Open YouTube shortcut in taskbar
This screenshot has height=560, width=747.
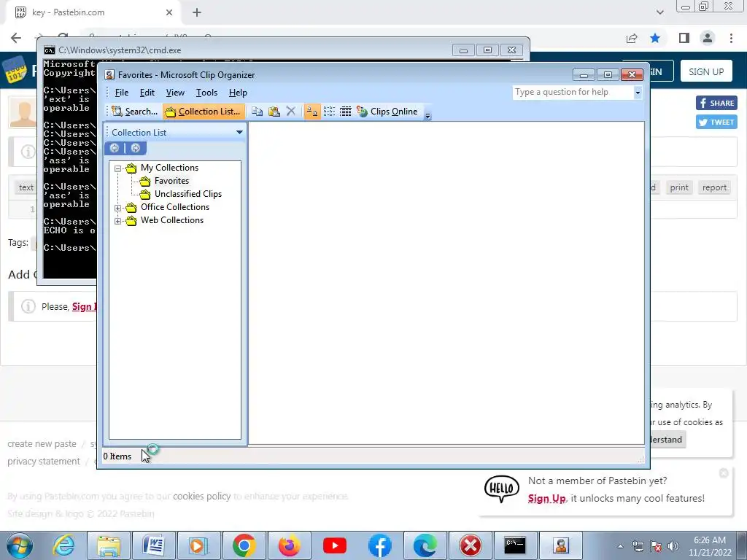click(x=334, y=545)
